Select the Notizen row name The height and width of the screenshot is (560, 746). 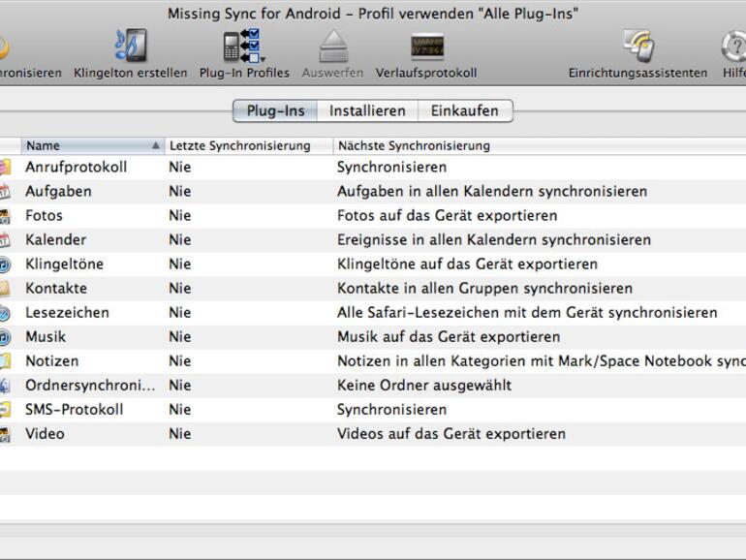point(52,361)
